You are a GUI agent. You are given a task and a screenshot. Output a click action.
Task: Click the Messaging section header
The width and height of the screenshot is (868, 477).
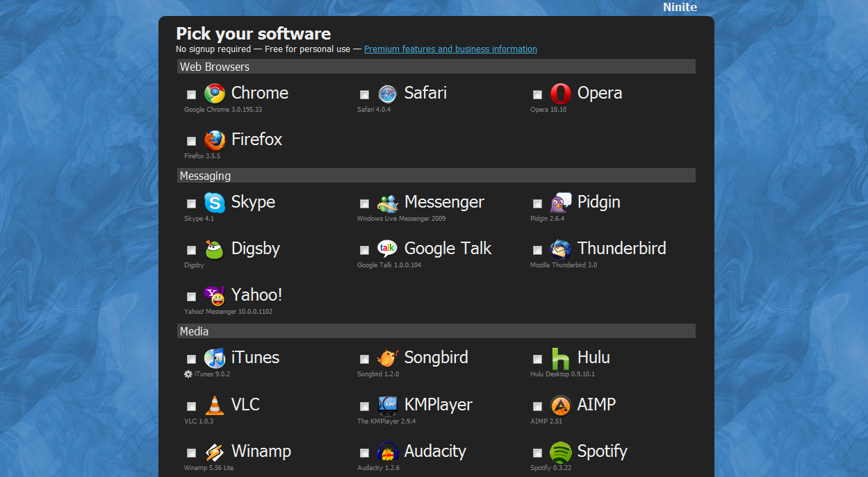coord(206,176)
